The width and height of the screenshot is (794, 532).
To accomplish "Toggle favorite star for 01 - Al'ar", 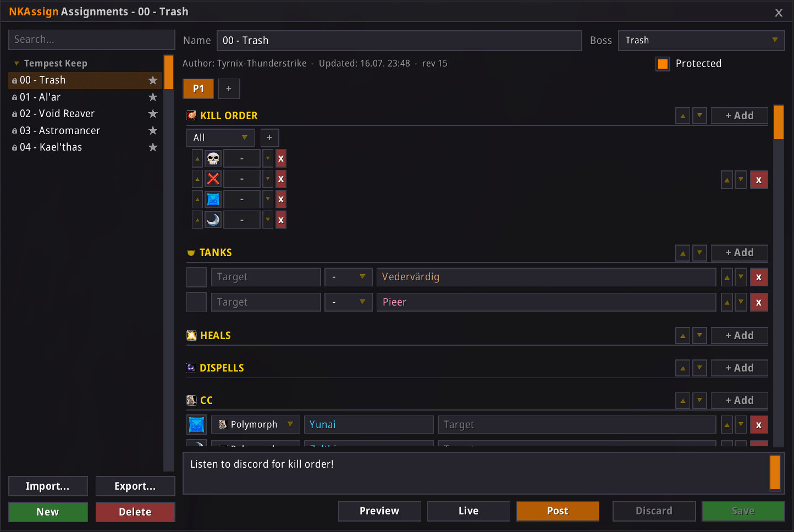I will click(153, 97).
